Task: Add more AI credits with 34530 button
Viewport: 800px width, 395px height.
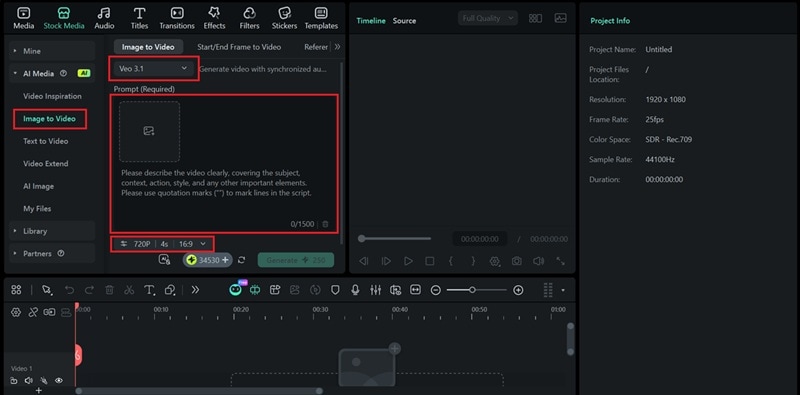Action: pyautogui.click(x=208, y=260)
